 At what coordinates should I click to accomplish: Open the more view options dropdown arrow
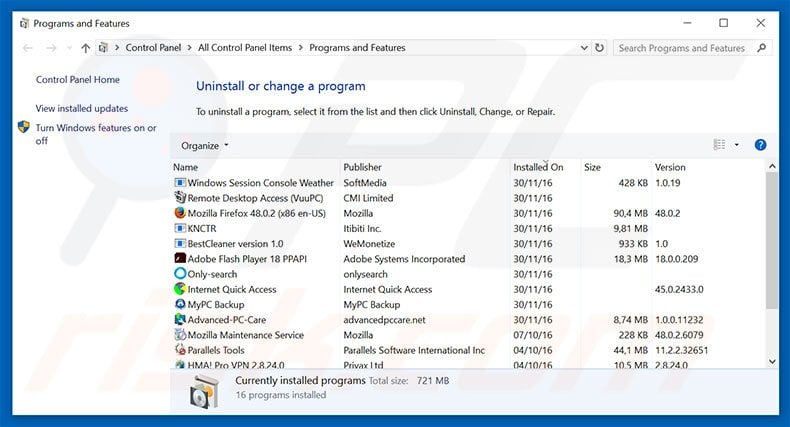coord(737,145)
